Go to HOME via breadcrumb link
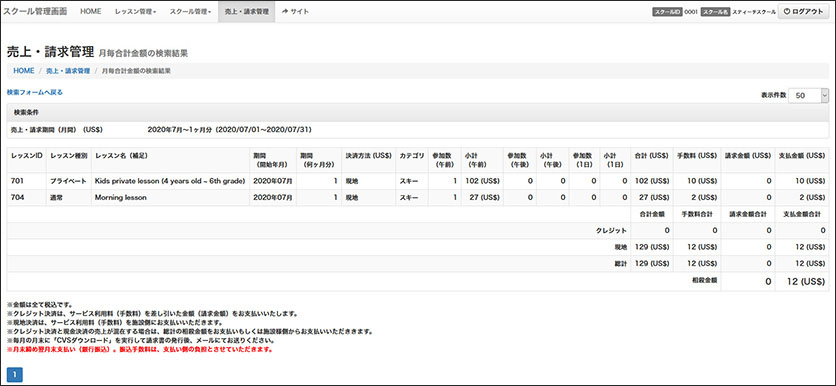The image size is (836, 386). click(24, 70)
